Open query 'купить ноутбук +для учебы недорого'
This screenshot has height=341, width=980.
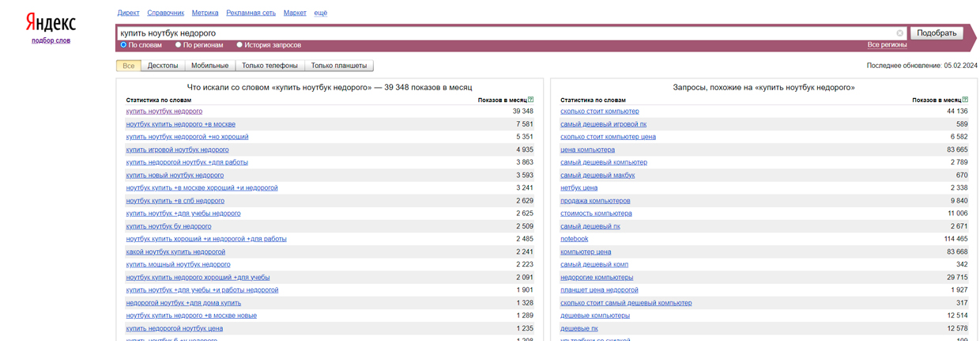pos(183,214)
